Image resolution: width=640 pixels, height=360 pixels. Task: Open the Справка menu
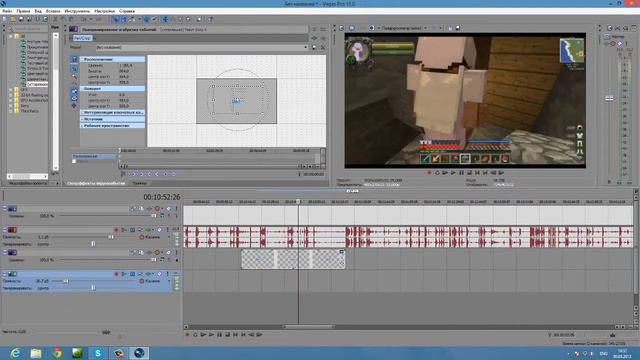[x=127, y=11]
